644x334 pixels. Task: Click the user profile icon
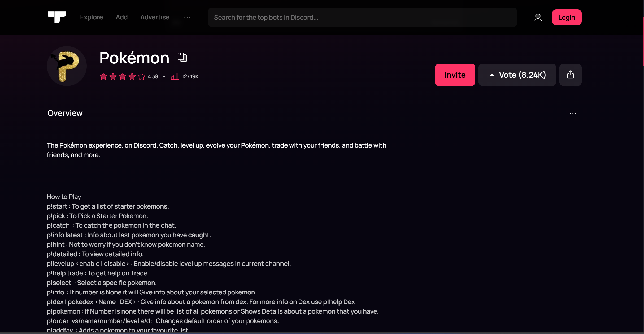click(538, 17)
